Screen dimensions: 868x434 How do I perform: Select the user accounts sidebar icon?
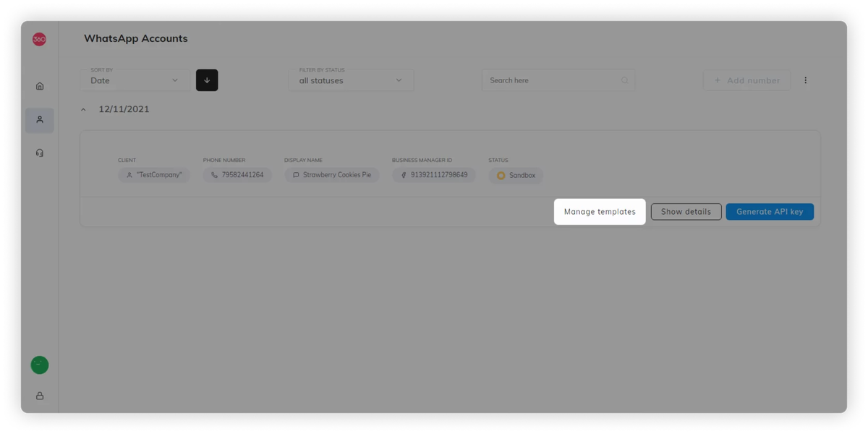pyautogui.click(x=40, y=120)
